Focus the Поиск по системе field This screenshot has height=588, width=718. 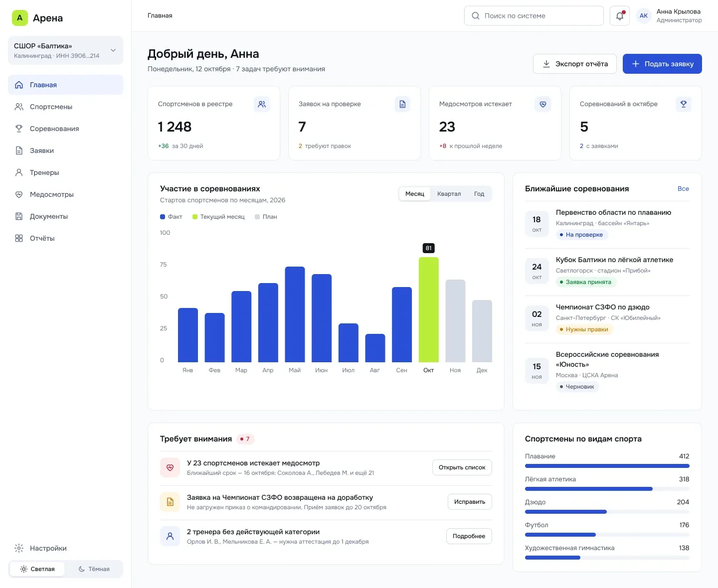(x=534, y=16)
